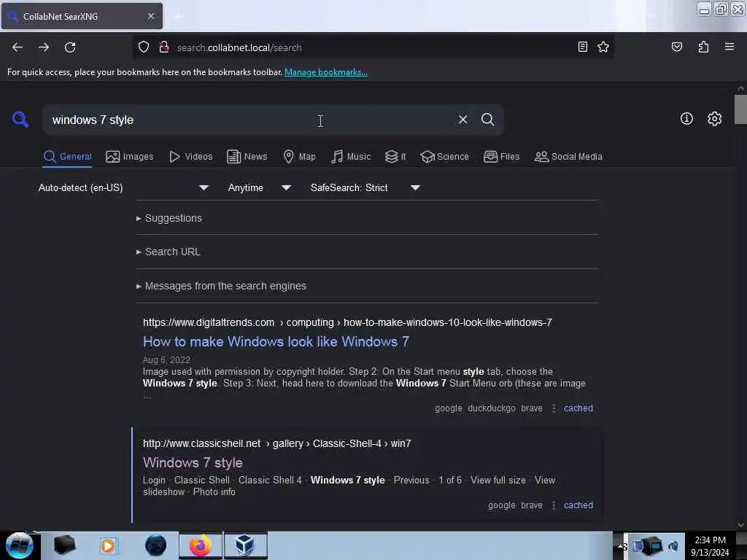Close the CollabNet SearXNG tab

pos(150,16)
